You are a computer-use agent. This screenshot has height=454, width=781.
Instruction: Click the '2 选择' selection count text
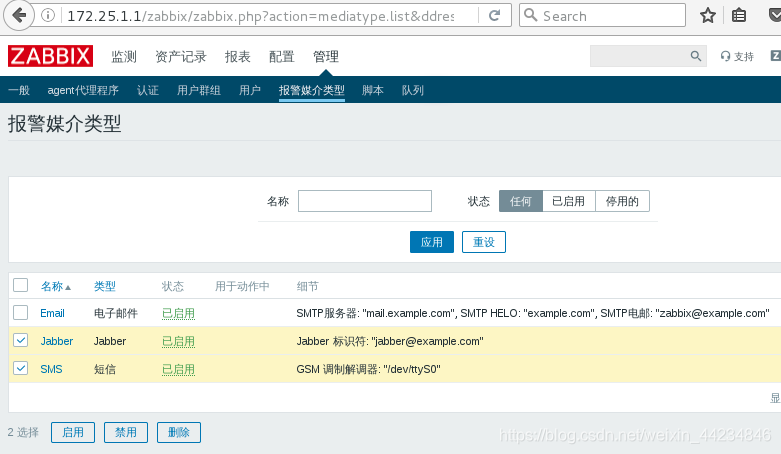(x=23, y=433)
